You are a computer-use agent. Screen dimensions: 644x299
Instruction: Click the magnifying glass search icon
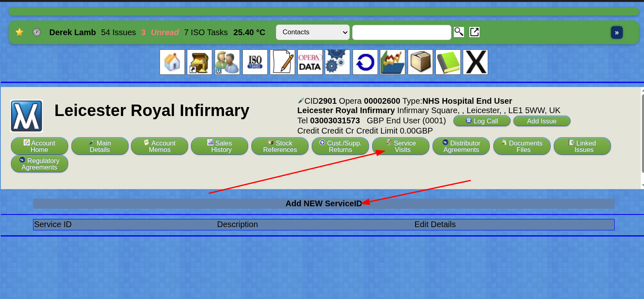(x=459, y=32)
